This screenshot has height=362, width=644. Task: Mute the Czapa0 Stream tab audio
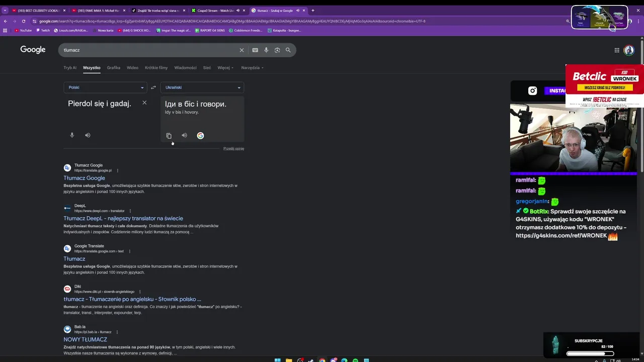238,10
